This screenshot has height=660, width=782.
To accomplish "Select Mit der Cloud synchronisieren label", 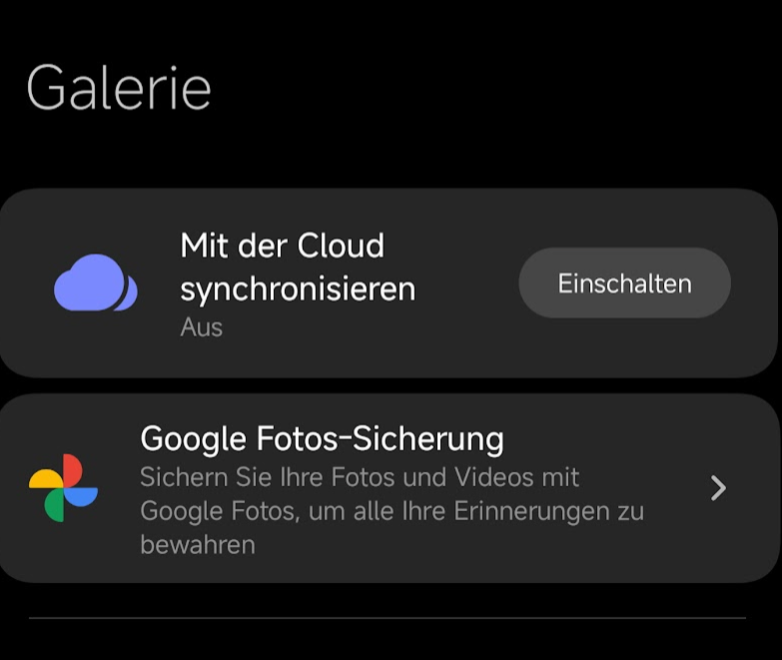I will click(x=298, y=267).
